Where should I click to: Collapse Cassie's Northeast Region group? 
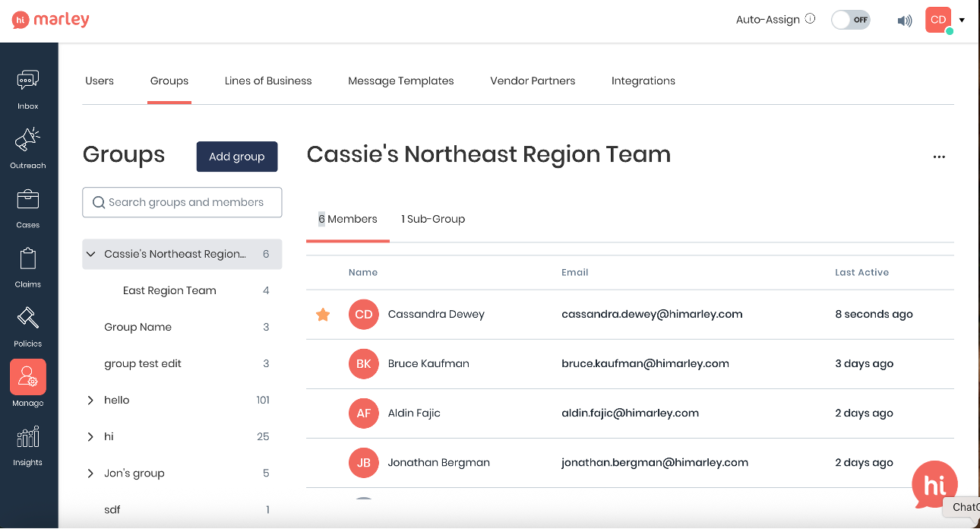pyautogui.click(x=91, y=255)
